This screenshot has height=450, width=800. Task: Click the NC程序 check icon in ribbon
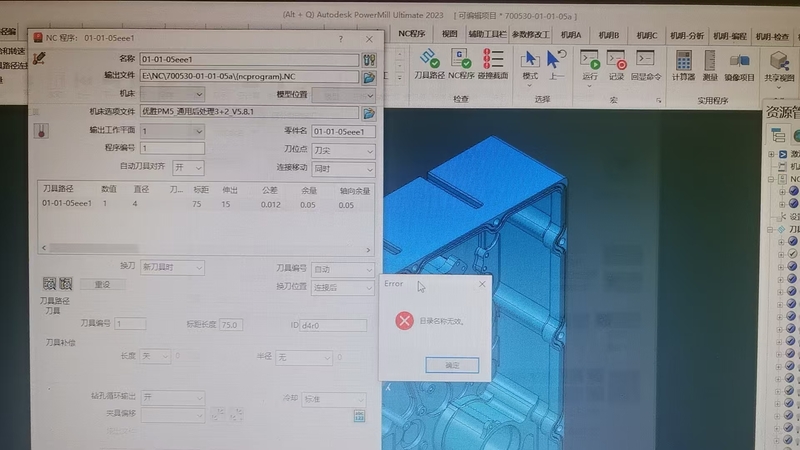pos(461,59)
